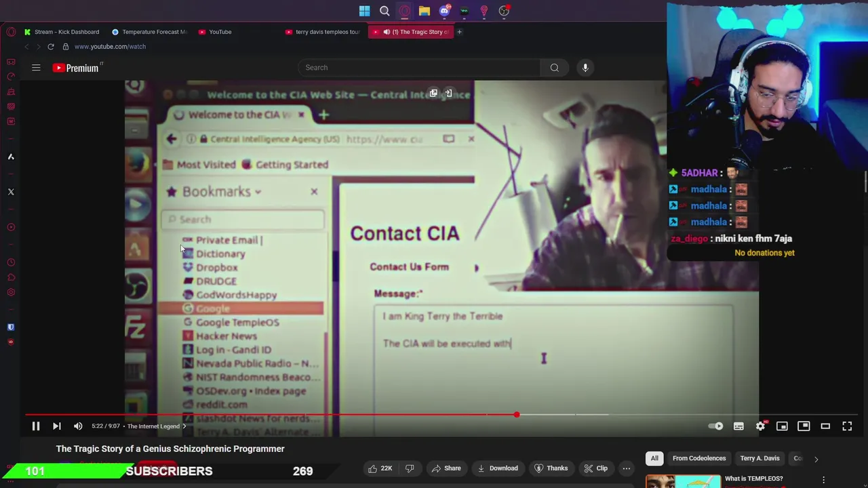Open GX Control speedometer sidebar icon
Screen dimensions: 868x488
pos(11,77)
